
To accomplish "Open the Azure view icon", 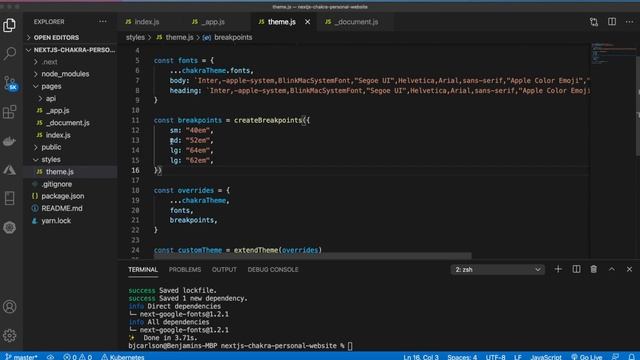I will 9,169.
